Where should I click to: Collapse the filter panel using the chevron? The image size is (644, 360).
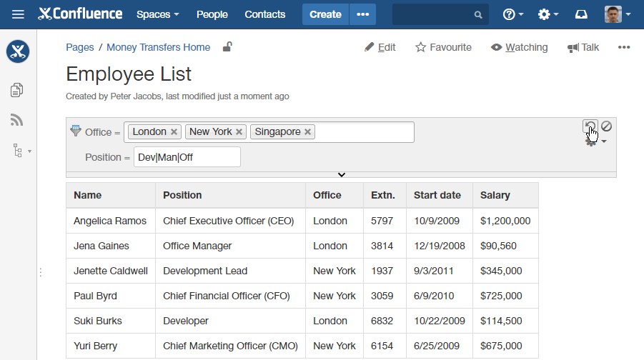(342, 174)
